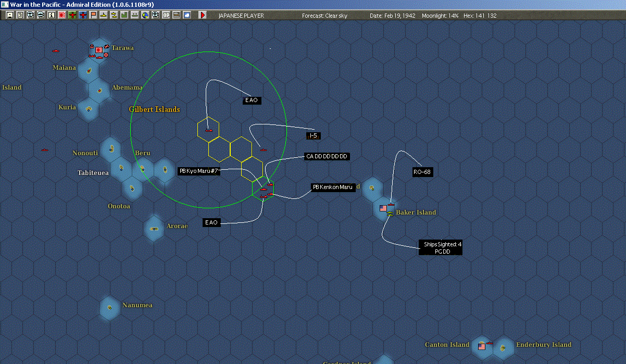Viewport: 626px width, 364px height.
Task: Select the Abemama island hex
Action: (99, 90)
